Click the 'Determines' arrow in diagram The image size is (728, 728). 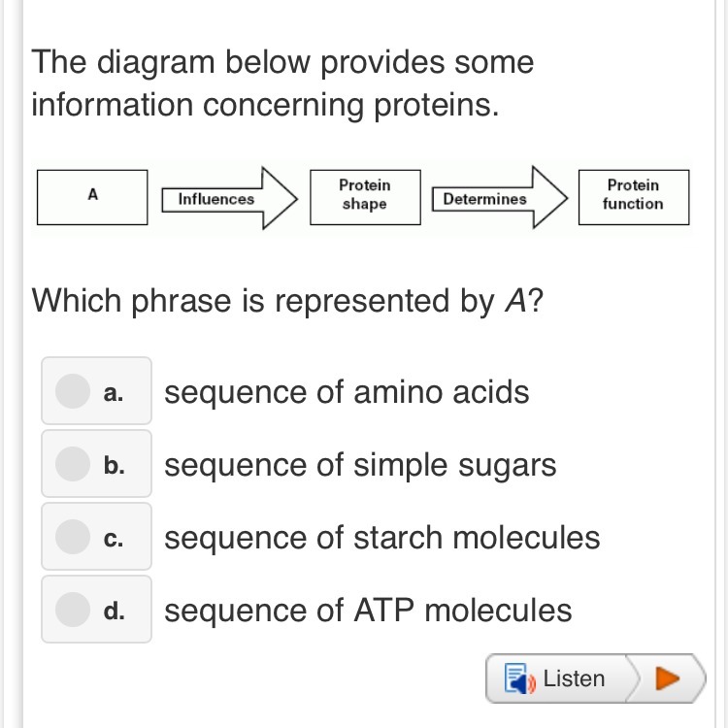pos(497,198)
